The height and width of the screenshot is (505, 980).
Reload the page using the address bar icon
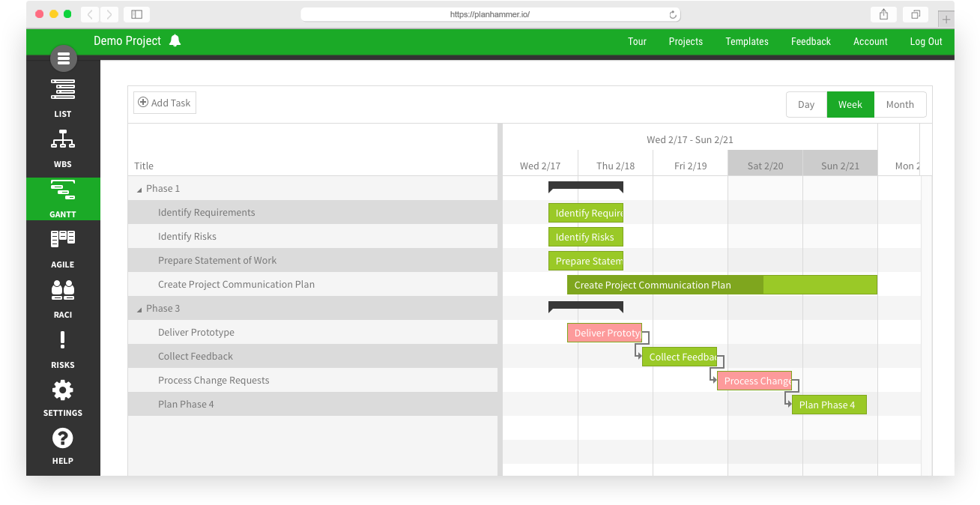point(673,14)
